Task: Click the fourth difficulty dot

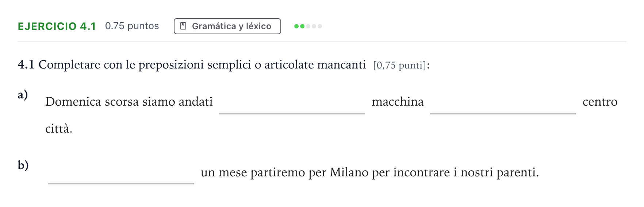Action: [314, 26]
